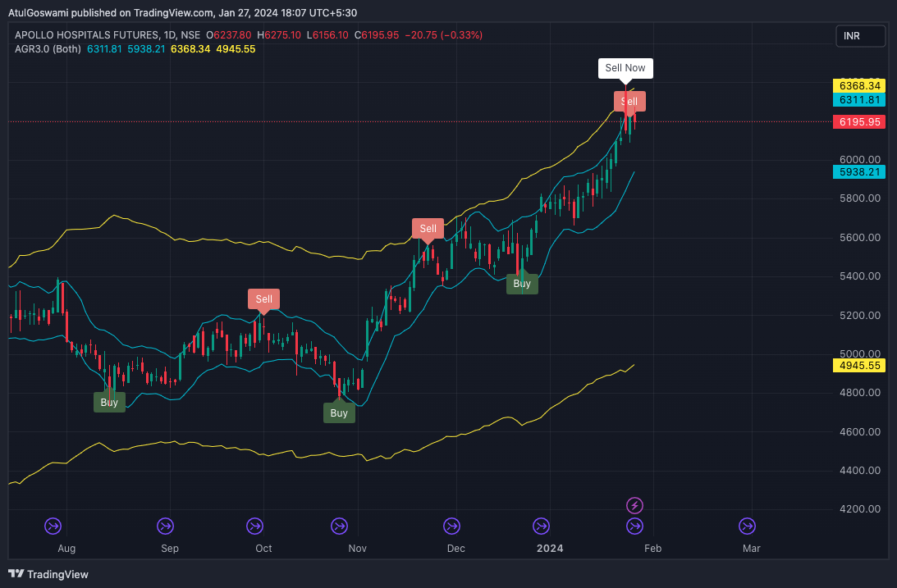Click the −20.75 (−0.33%) change value
Viewport: 897px width, 588px height.
point(444,35)
